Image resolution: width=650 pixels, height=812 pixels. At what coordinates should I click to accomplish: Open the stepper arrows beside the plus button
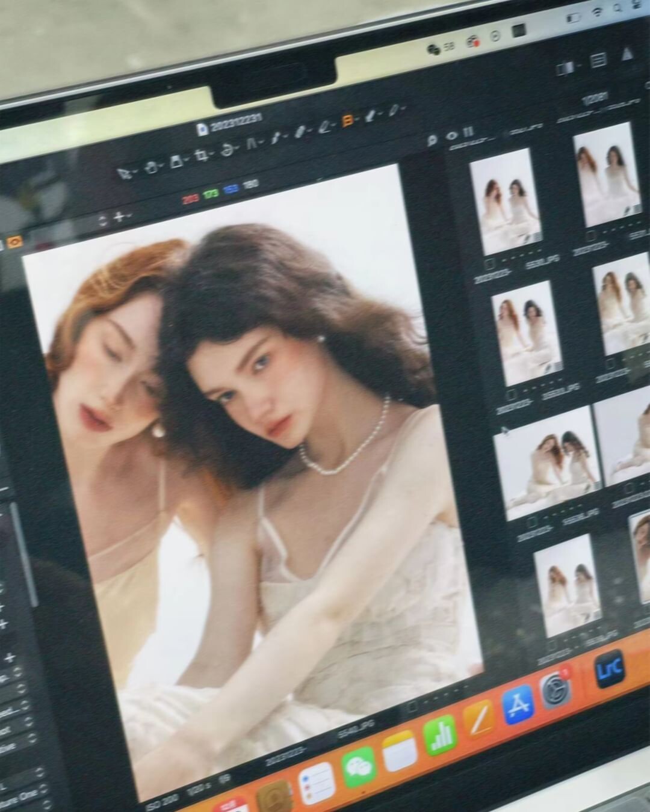[x=104, y=220]
